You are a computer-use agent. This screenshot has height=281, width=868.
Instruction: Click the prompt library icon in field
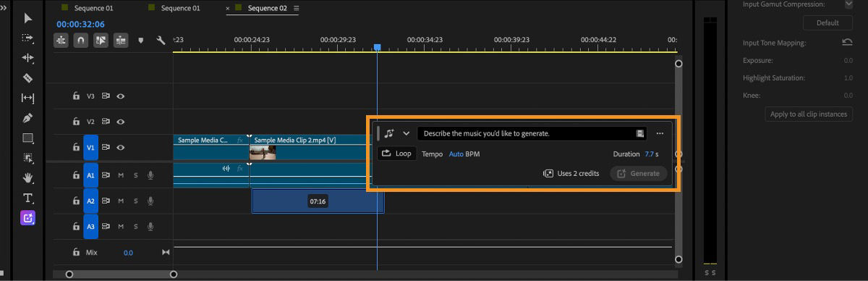pyautogui.click(x=640, y=133)
